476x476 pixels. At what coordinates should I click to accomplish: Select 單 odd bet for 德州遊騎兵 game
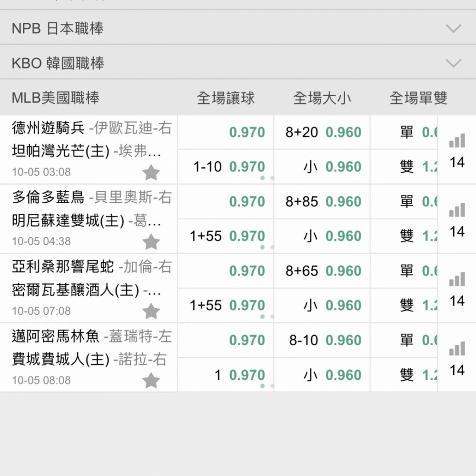click(x=404, y=132)
